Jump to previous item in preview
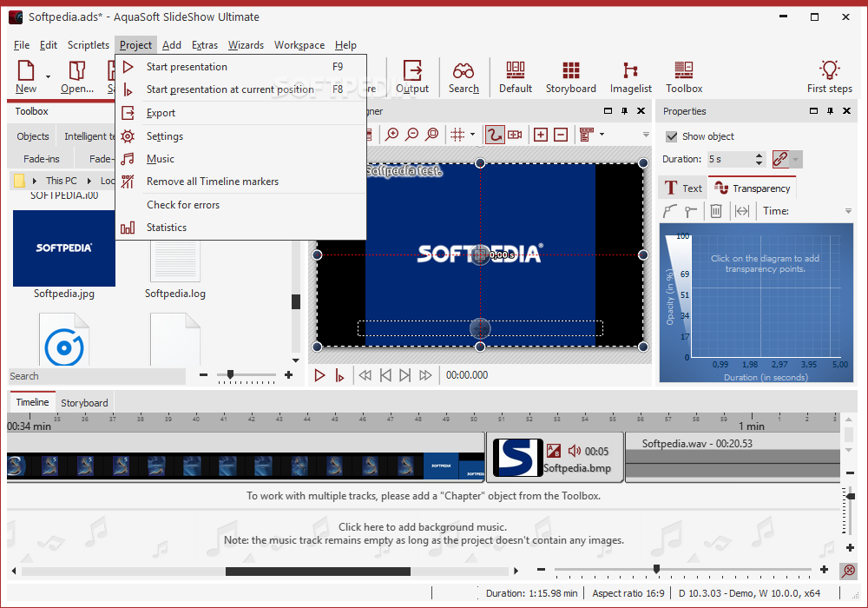 (x=385, y=375)
